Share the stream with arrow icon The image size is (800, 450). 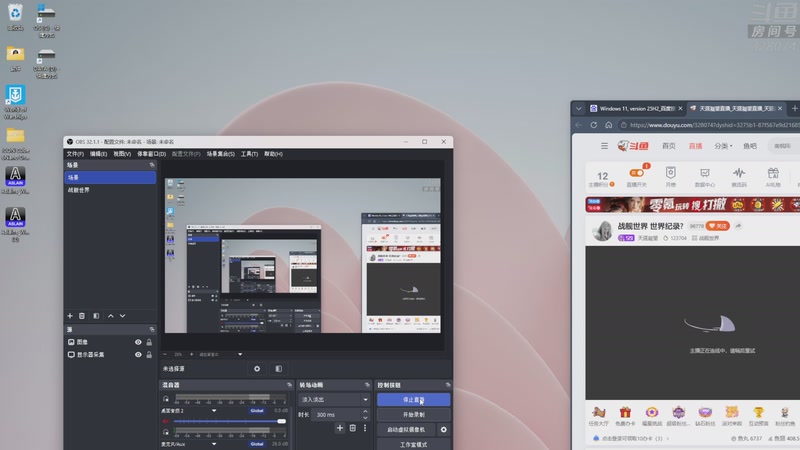point(738,226)
